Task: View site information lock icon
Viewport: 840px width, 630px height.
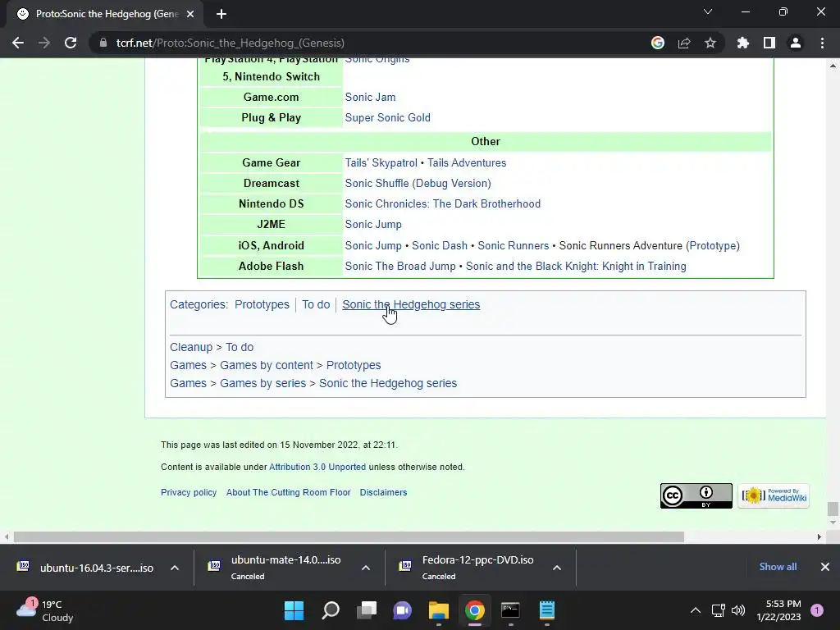Action: 103,43
